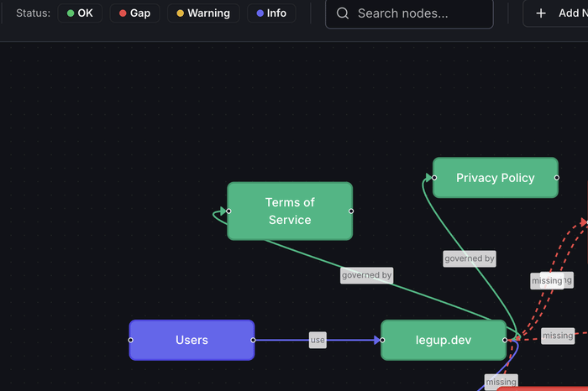
Task: Click left connection handle of legup.dev node
Action: click(382, 340)
